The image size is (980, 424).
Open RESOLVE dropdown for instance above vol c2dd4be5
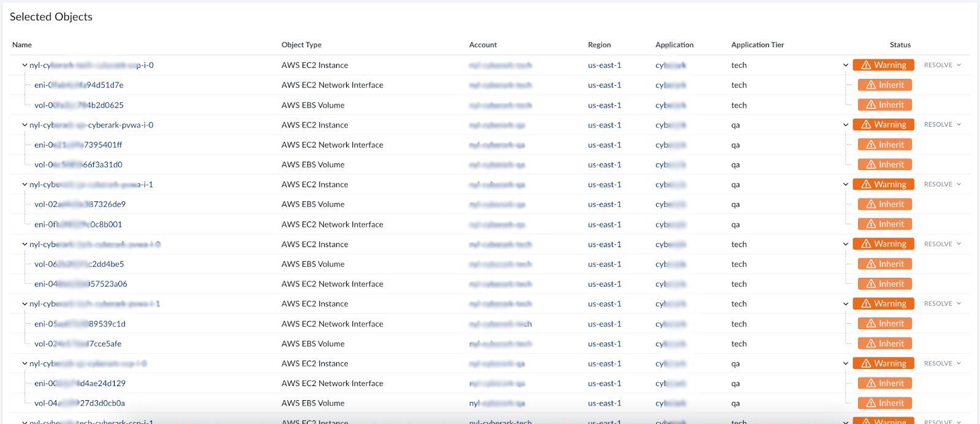[x=943, y=244]
